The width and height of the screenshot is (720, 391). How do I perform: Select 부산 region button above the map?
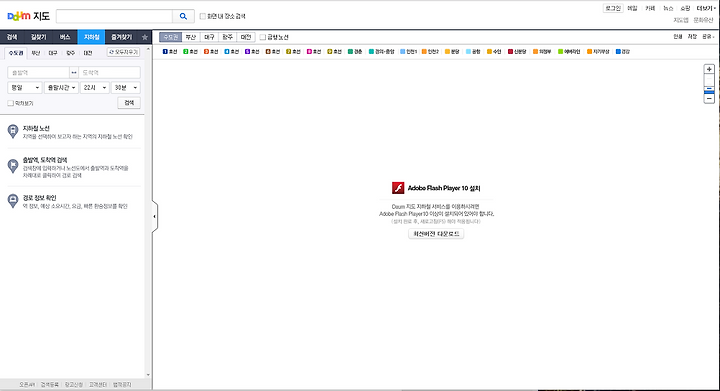pyautogui.click(x=191, y=37)
